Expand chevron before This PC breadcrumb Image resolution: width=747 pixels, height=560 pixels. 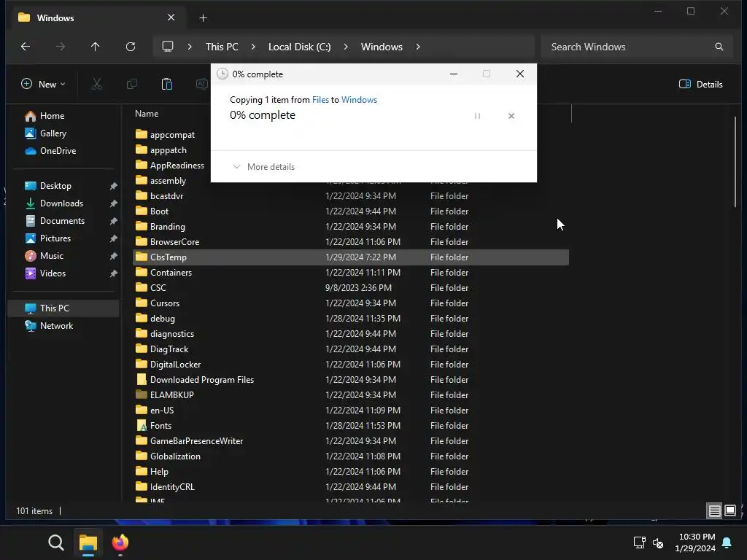[x=190, y=47]
